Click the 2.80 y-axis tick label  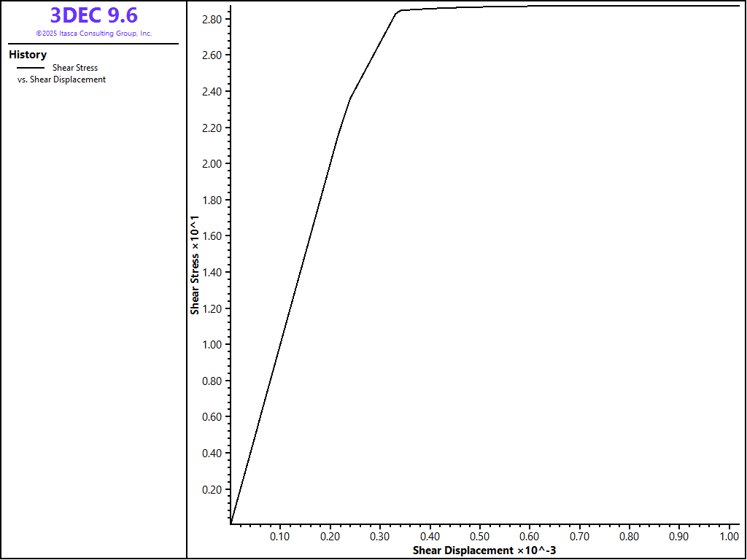pyautogui.click(x=212, y=19)
